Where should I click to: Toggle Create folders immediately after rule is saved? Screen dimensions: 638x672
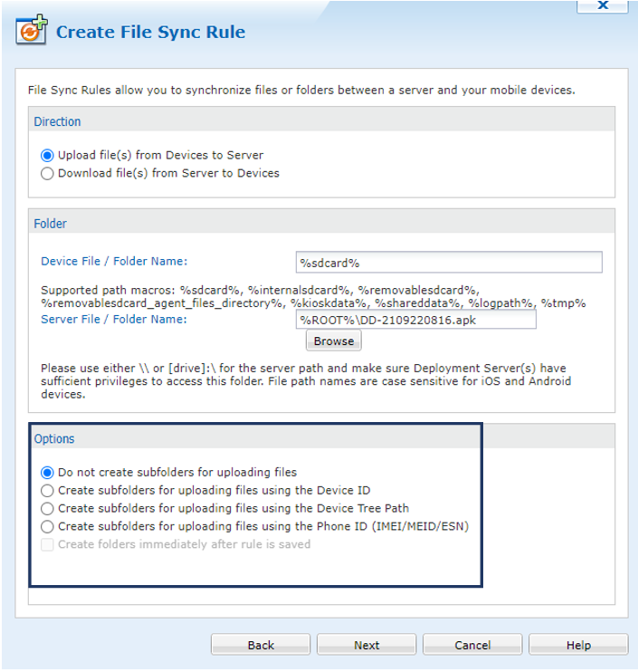pos(47,544)
